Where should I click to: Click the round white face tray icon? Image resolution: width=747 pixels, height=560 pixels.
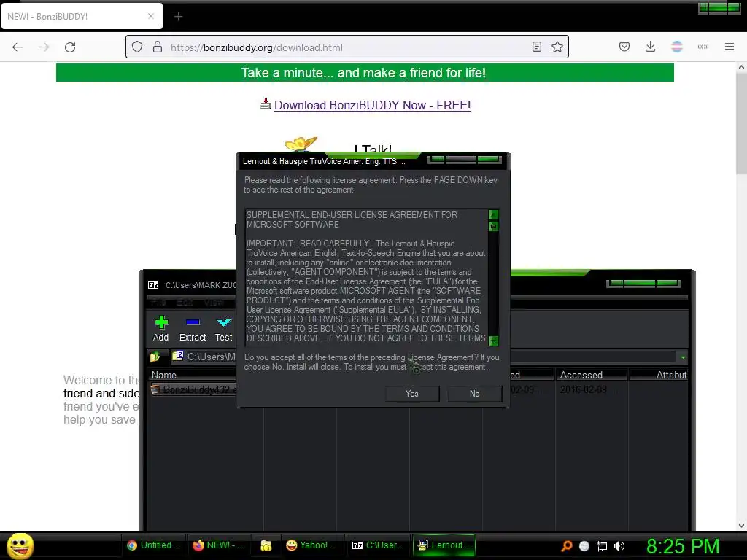(x=584, y=546)
